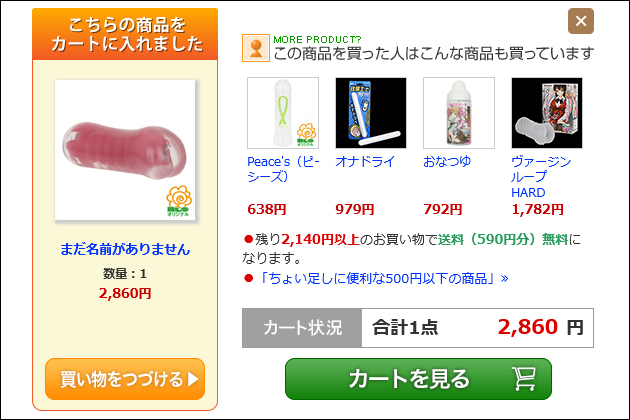630x420 pixels.
Task: Click the まだ名前がありません product title
Action: click(125, 249)
